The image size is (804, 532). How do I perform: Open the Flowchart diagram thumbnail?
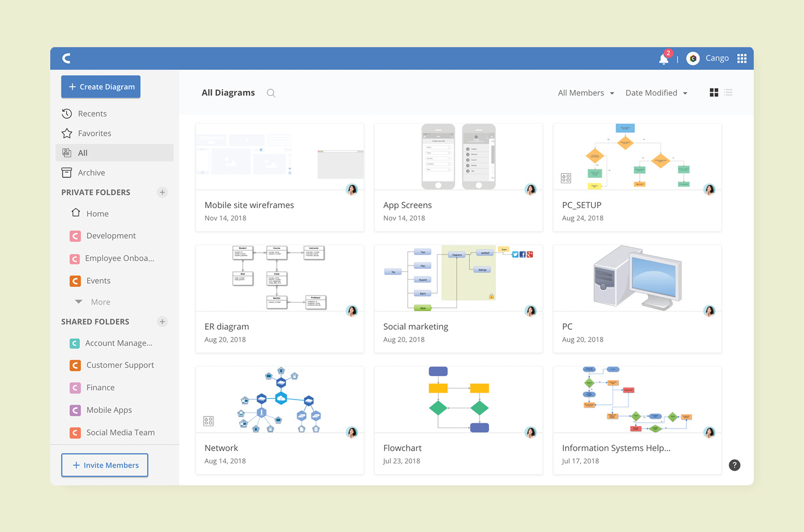point(458,400)
